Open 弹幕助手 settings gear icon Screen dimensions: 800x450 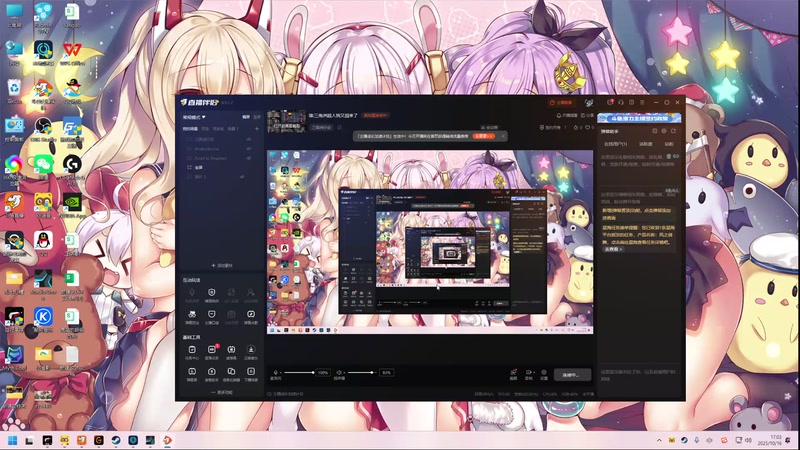click(664, 131)
